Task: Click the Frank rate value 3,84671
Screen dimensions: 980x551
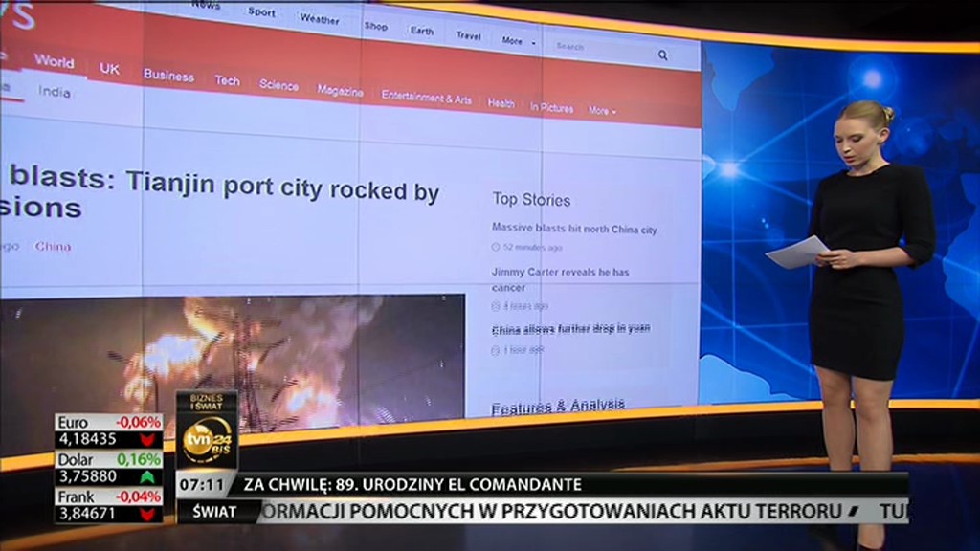Action: point(87,514)
